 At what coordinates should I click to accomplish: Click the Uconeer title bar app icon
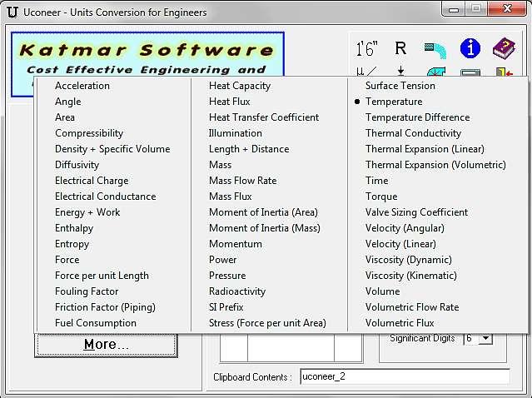[x=12, y=12]
